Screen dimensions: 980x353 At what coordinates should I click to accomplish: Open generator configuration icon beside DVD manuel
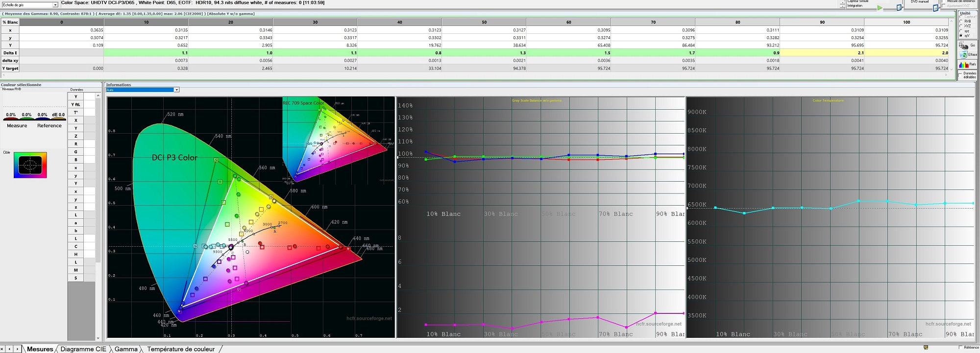pyautogui.click(x=935, y=8)
